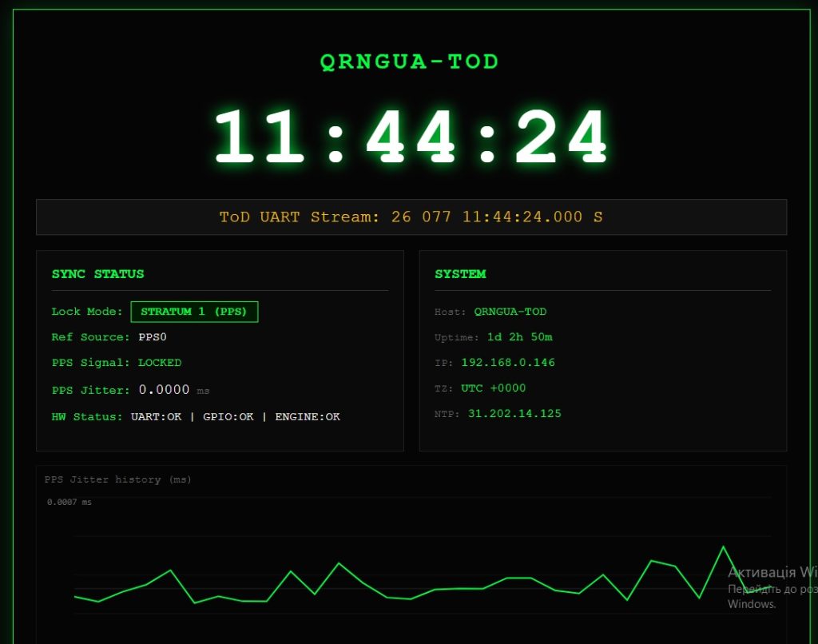Click the PPS Jitter history chart title
The height and width of the screenshot is (644, 818).
[x=118, y=479]
